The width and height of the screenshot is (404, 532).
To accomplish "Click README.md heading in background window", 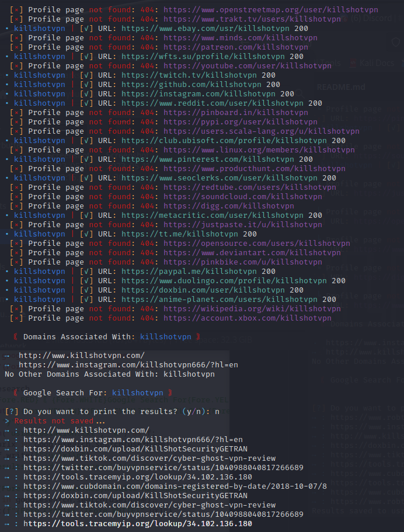I will coord(341,87).
